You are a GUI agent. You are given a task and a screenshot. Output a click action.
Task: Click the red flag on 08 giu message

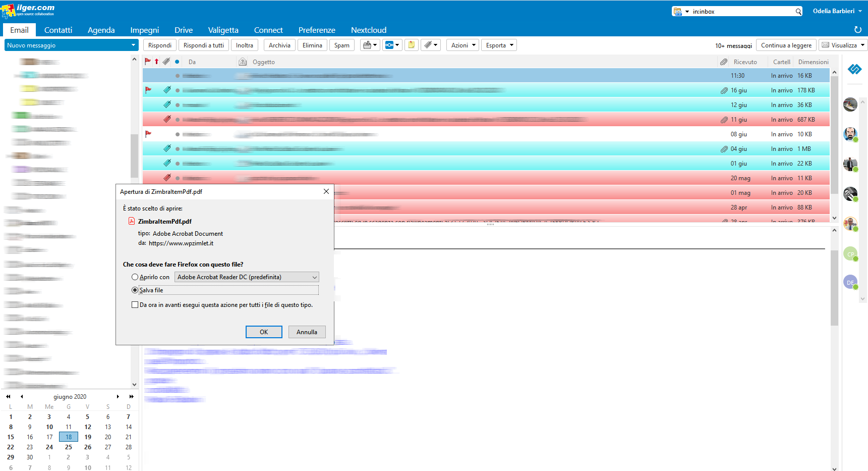pyautogui.click(x=148, y=134)
